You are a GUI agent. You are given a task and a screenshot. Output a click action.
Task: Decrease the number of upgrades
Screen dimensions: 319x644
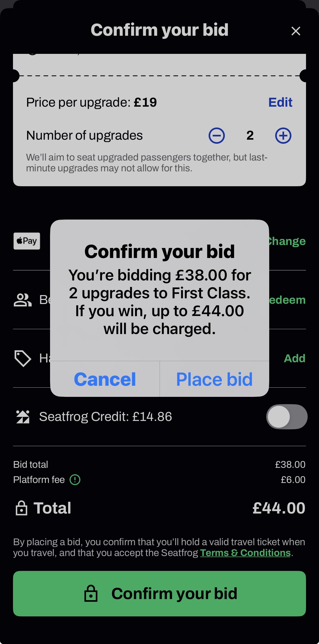(216, 136)
